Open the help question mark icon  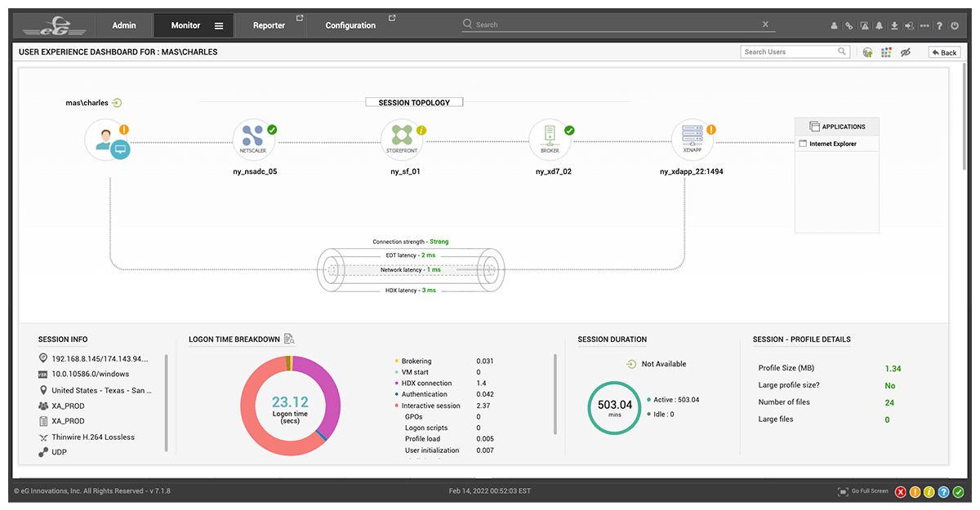click(940, 25)
